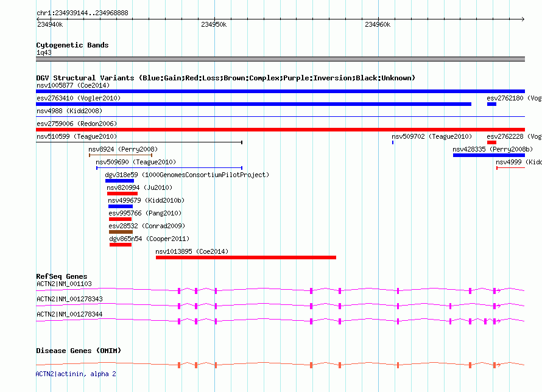Open the nsv4999 red variant line
The image size is (542, 392).
[x=511, y=168]
